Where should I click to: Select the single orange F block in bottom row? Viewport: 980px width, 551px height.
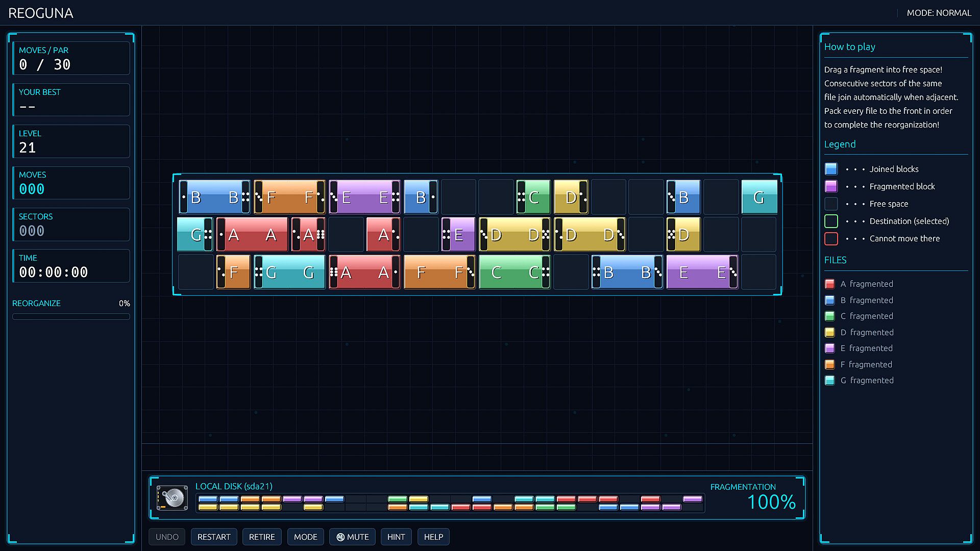[x=233, y=272]
